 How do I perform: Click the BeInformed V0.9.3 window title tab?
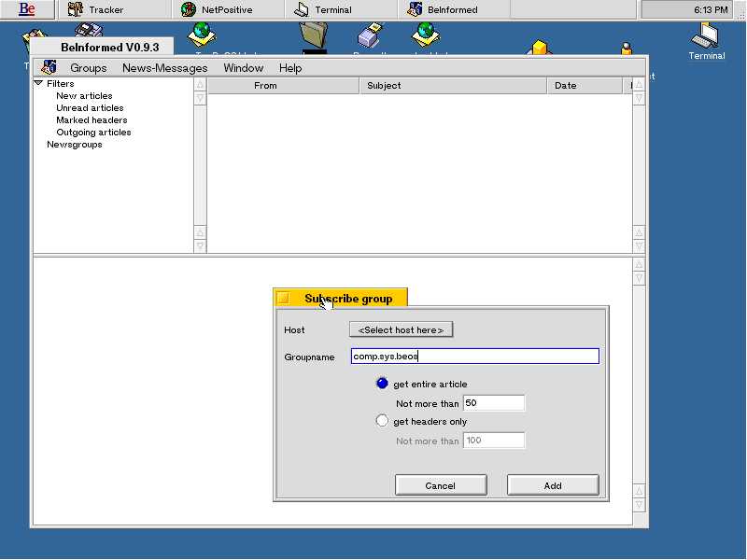pos(102,48)
